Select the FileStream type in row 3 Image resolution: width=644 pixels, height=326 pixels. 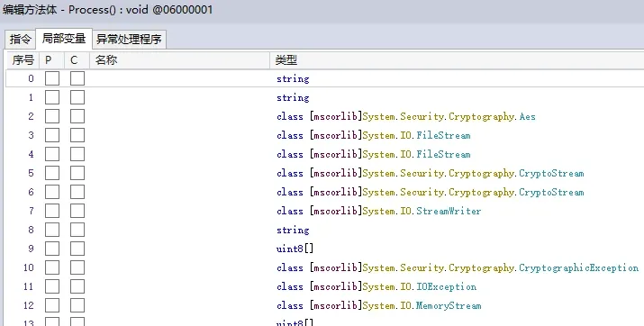click(x=374, y=135)
